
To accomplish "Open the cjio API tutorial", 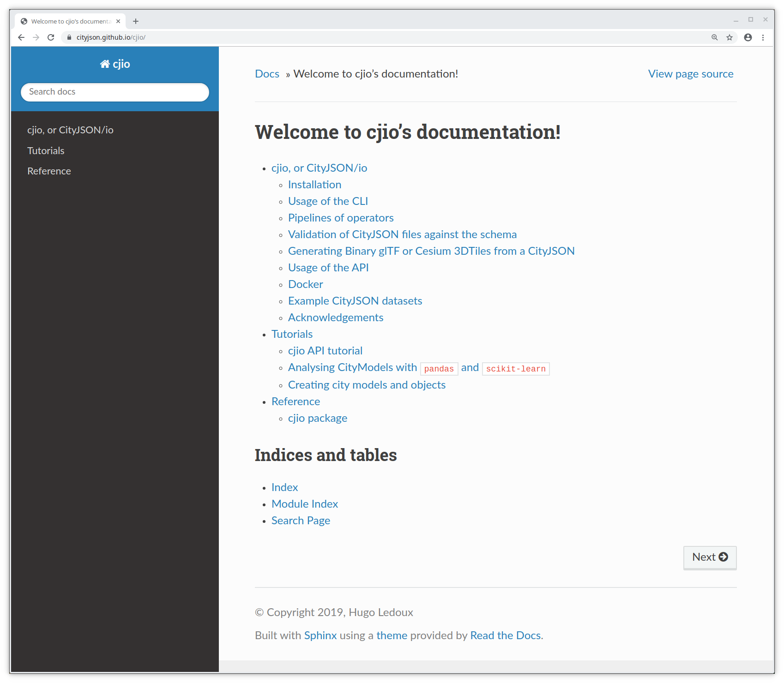I will click(x=326, y=351).
